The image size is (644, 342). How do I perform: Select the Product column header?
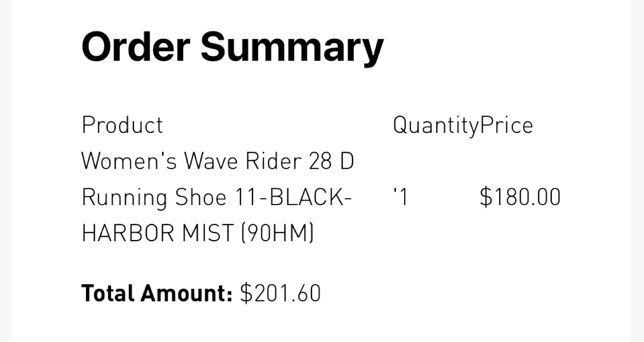coord(123,125)
